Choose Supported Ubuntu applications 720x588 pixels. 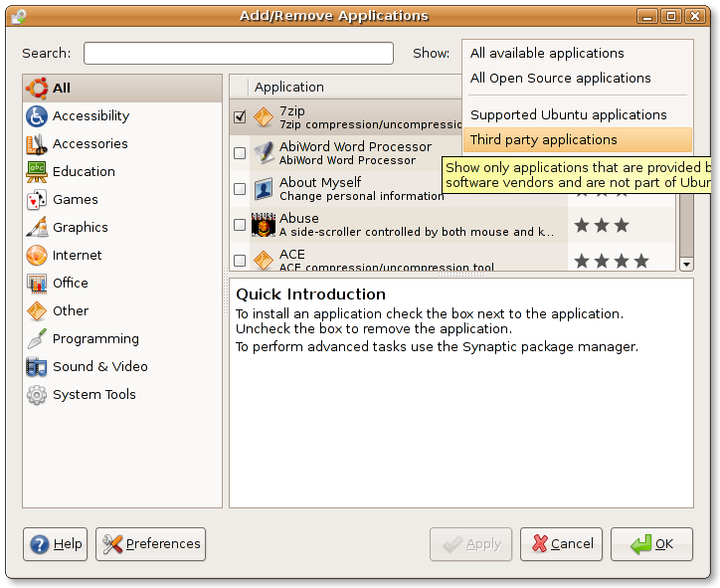coord(578,114)
